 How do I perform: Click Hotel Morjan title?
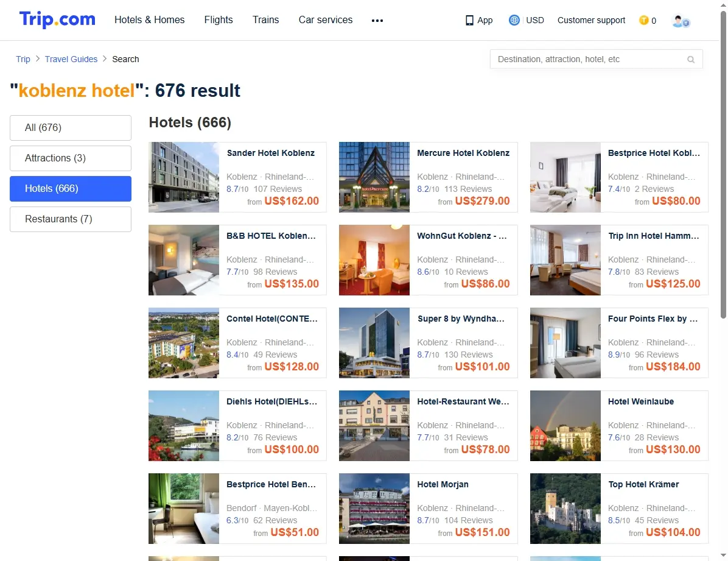coord(443,484)
